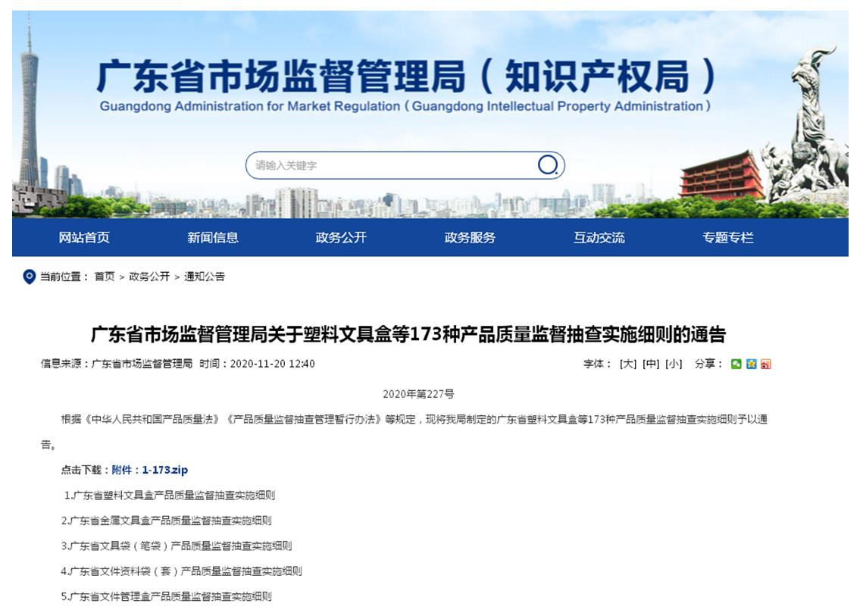
Task: Open the 政务公开 navigation menu item
Action: tap(341, 237)
